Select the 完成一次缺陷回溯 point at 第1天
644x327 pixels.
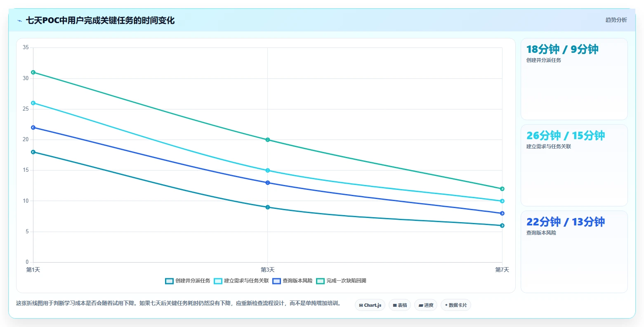(x=33, y=72)
